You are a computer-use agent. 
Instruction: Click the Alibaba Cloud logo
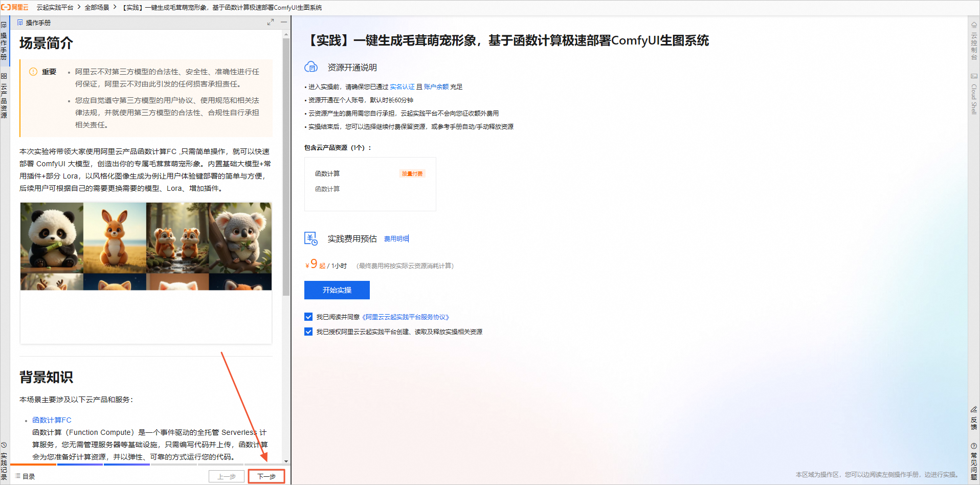(15, 7)
